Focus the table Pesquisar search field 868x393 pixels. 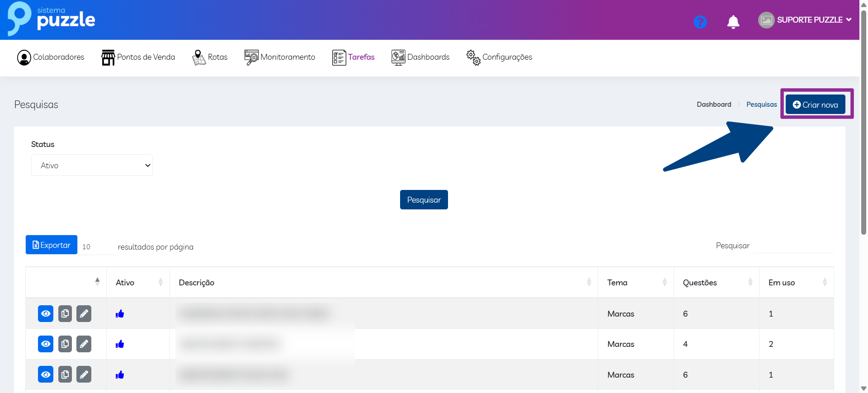click(793, 246)
